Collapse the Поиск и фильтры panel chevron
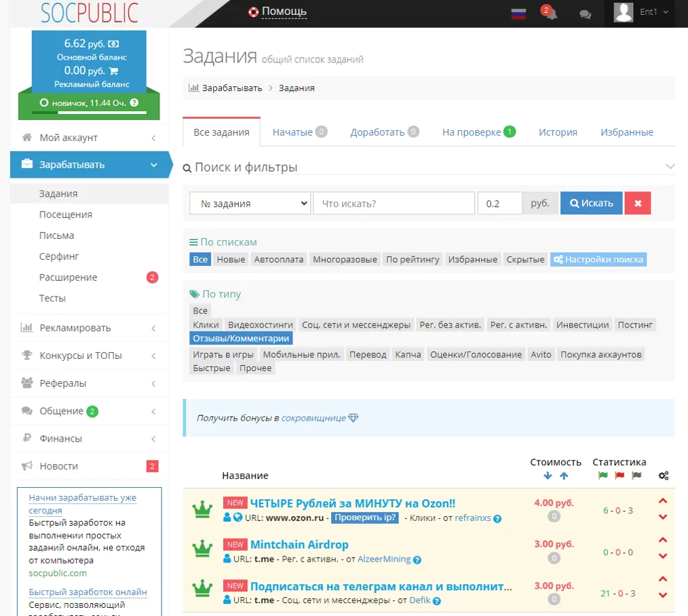This screenshot has height=616, width=688. click(x=670, y=166)
